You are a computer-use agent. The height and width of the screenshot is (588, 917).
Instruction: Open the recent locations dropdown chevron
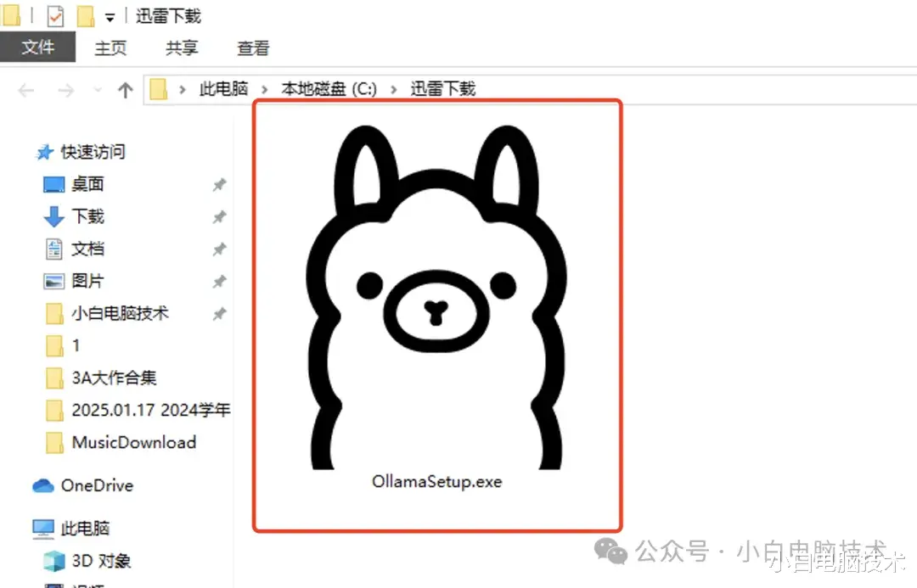[98, 90]
